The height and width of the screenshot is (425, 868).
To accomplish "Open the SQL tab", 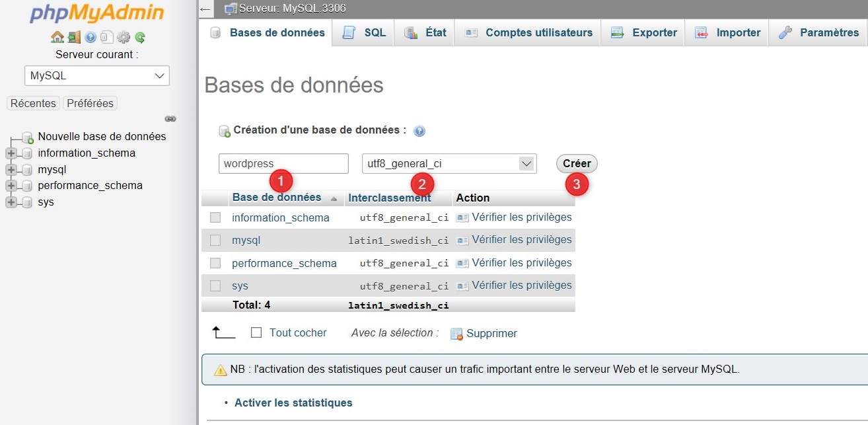I will click(363, 32).
